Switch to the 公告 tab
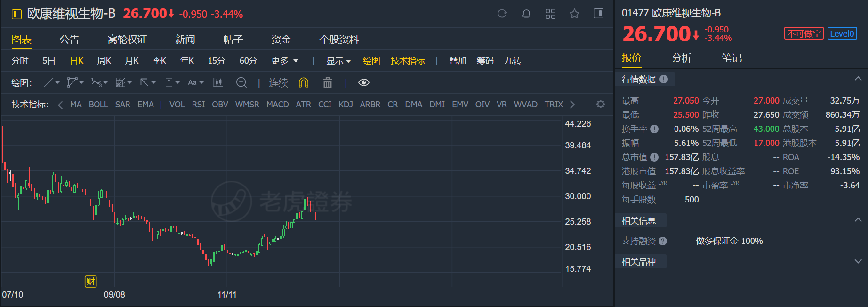This screenshot has height=307, width=868. point(69,40)
